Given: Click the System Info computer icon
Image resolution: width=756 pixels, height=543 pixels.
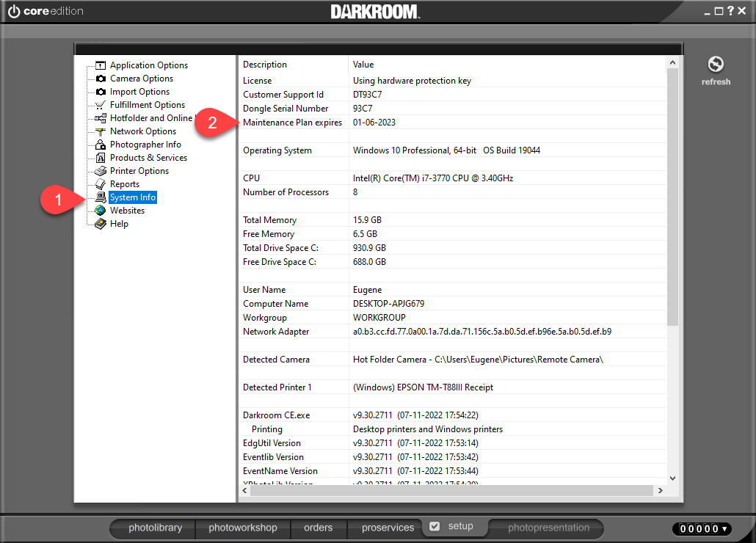Looking at the screenshot, I should (x=101, y=197).
